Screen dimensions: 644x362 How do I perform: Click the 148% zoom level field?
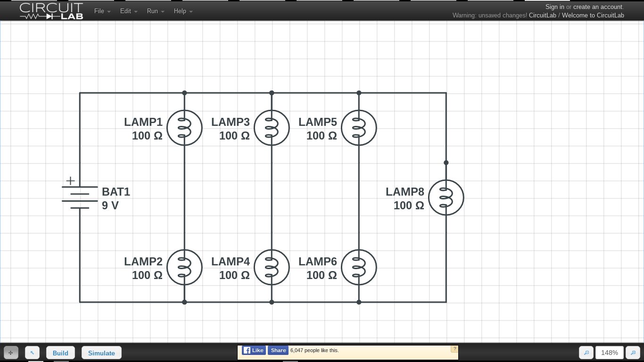[x=609, y=353]
